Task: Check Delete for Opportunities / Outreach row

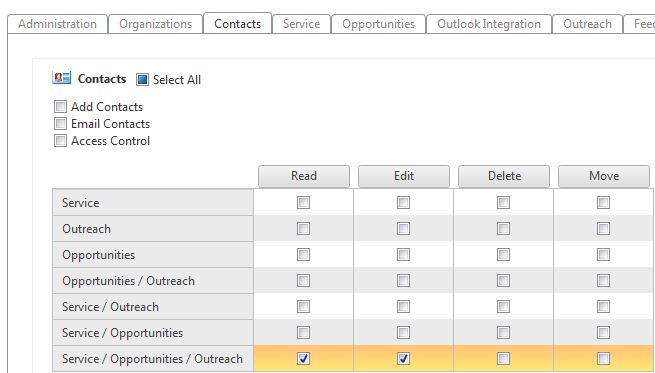Action: (503, 280)
